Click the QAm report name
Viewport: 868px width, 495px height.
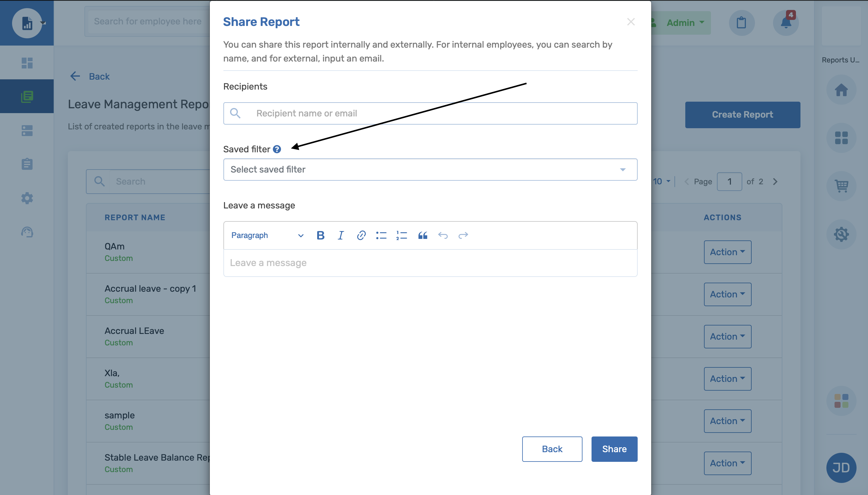pyautogui.click(x=115, y=246)
